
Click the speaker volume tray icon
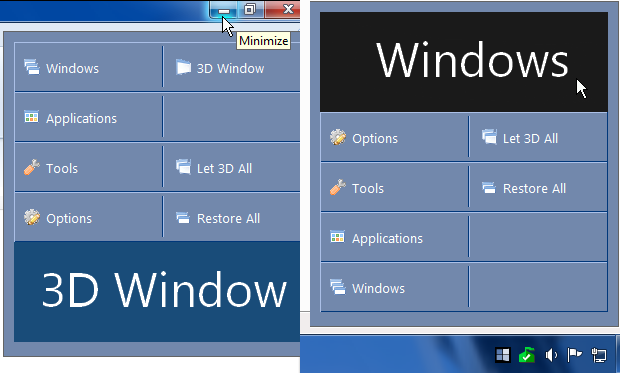click(551, 355)
